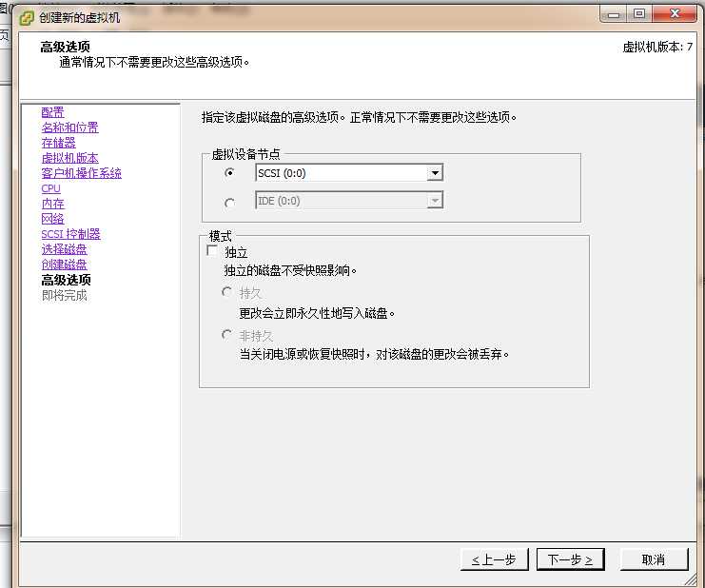Go to the 配置 wizard step
The height and width of the screenshot is (588, 705).
(52, 112)
